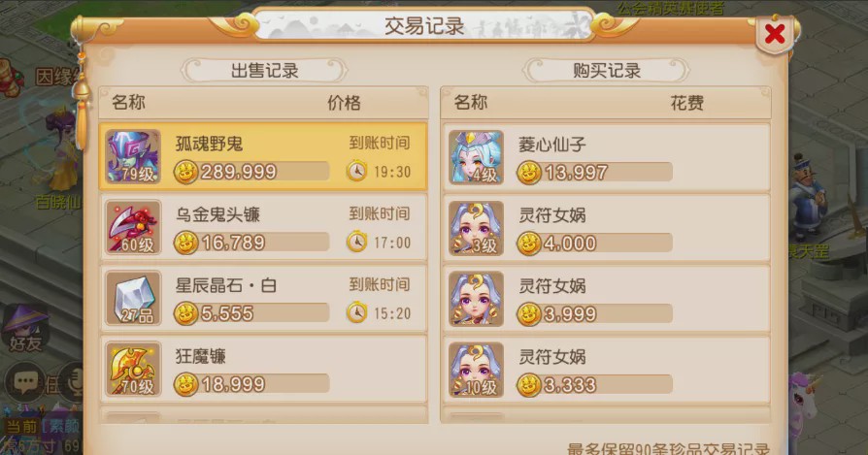Image resolution: width=868 pixels, height=455 pixels.
Task: Click the 15:20 arrival time clock icon
Action: pyautogui.click(x=356, y=313)
